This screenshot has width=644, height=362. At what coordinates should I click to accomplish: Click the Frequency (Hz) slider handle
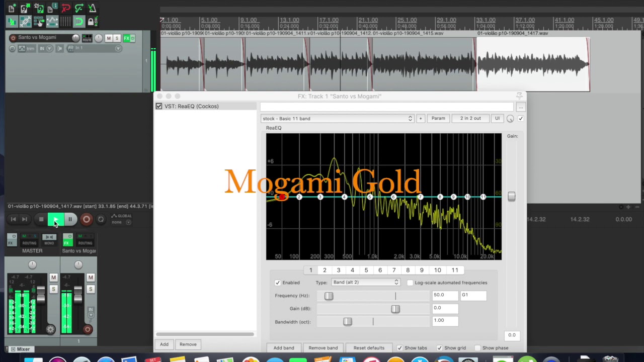pos(329,296)
